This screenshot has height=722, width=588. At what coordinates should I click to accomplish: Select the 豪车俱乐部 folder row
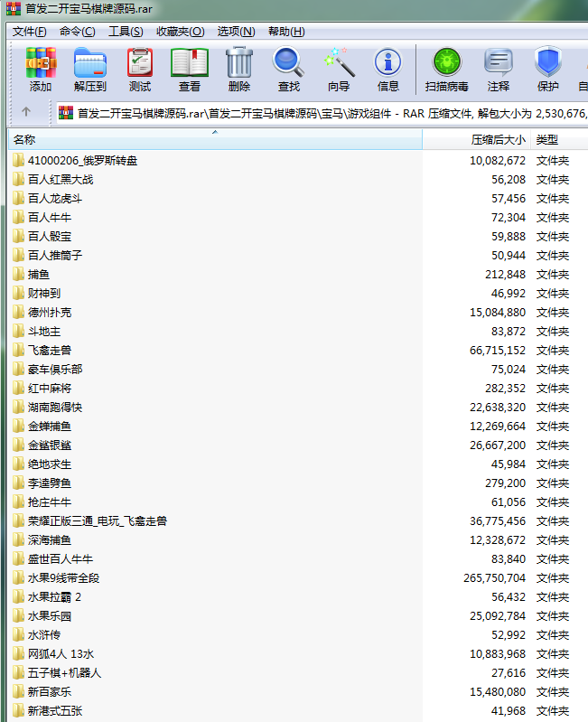point(298,370)
